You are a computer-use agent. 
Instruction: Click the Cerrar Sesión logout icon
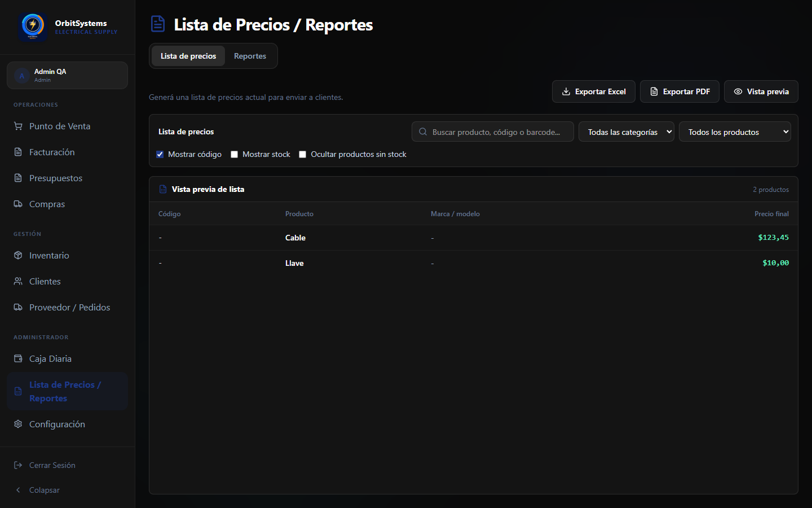tap(18, 465)
